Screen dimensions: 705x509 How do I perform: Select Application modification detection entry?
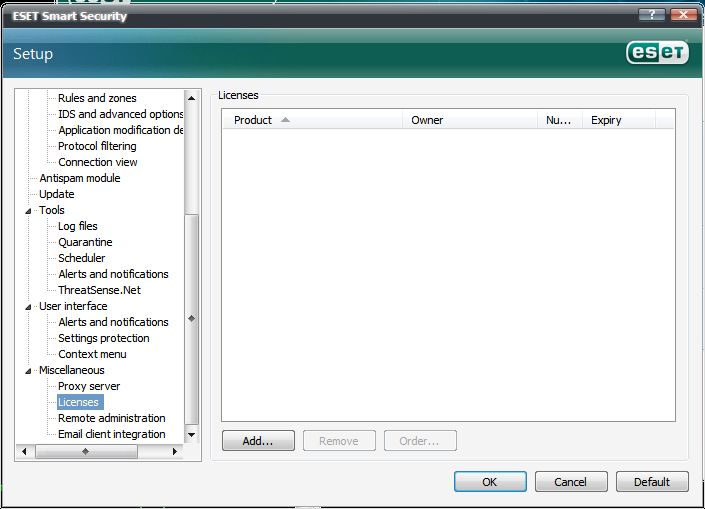120,130
